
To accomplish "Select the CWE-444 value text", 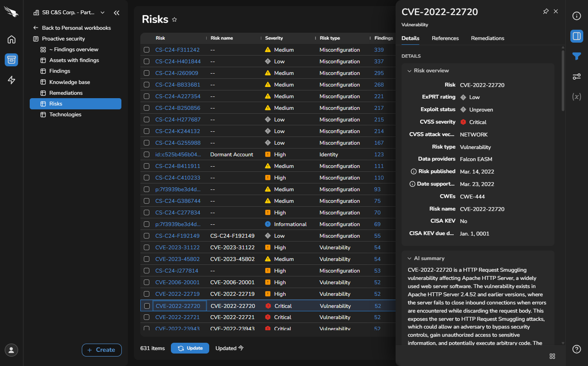I will 472,196.
